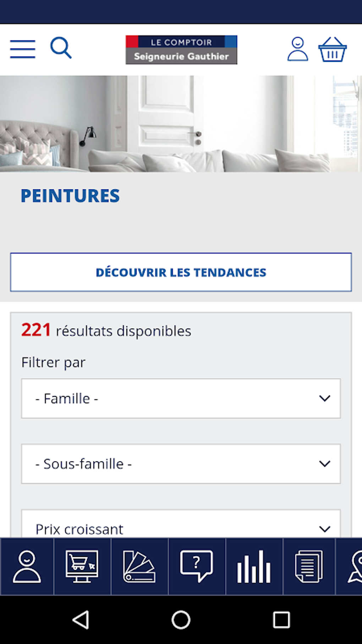Click Découvrir les tendances button

pyautogui.click(x=181, y=272)
